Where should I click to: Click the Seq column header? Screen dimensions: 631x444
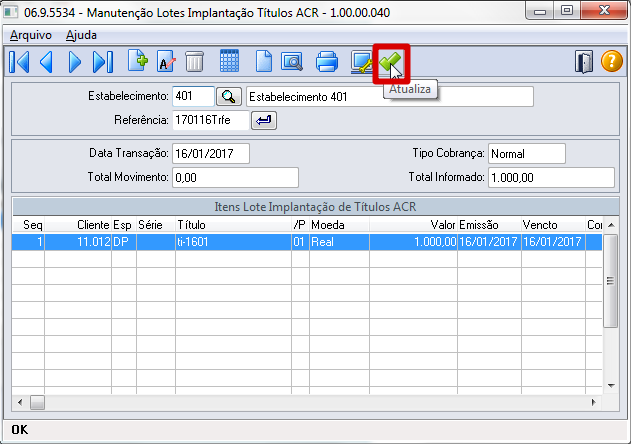point(28,225)
